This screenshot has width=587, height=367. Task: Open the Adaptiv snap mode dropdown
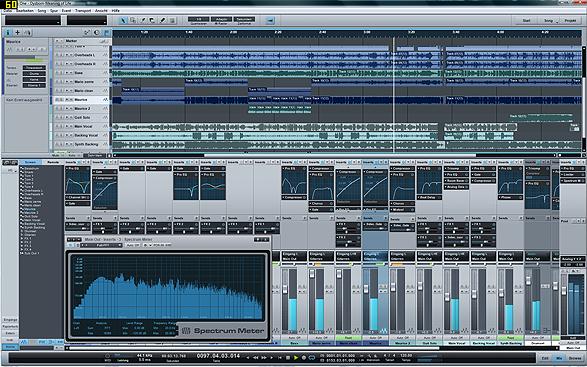(221, 19)
